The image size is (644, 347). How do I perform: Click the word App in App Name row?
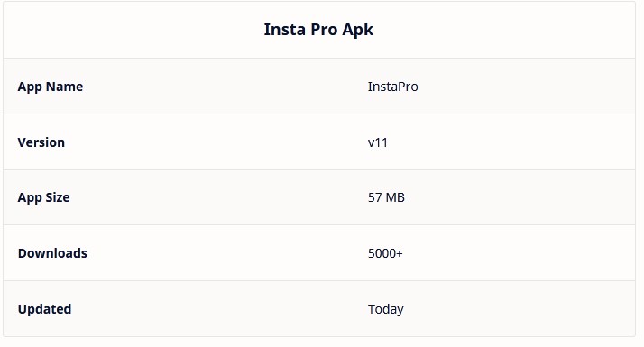pyautogui.click(x=30, y=87)
